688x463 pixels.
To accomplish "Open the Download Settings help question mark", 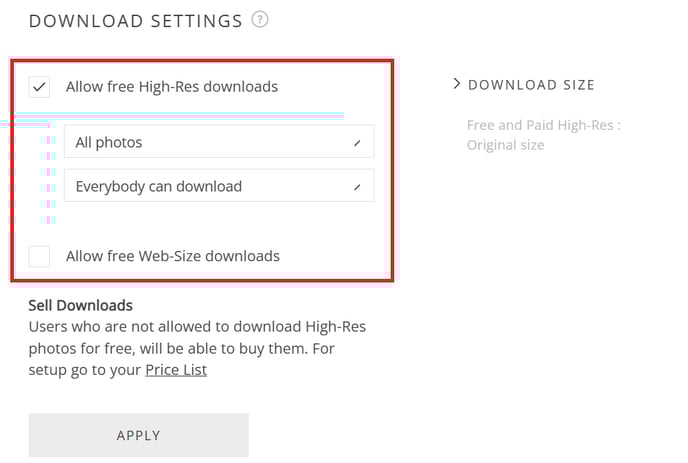I will [x=260, y=20].
